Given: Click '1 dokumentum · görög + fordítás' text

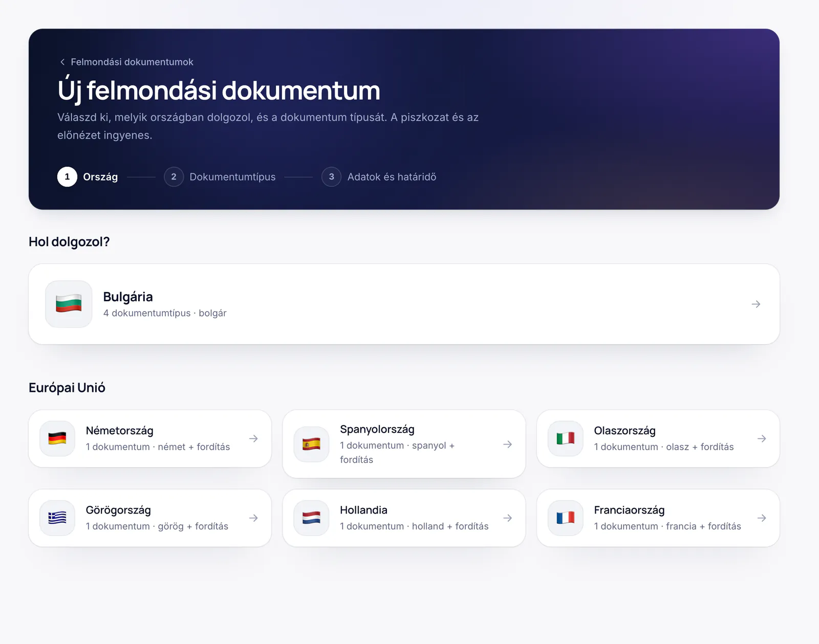Looking at the screenshot, I should coord(157,526).
